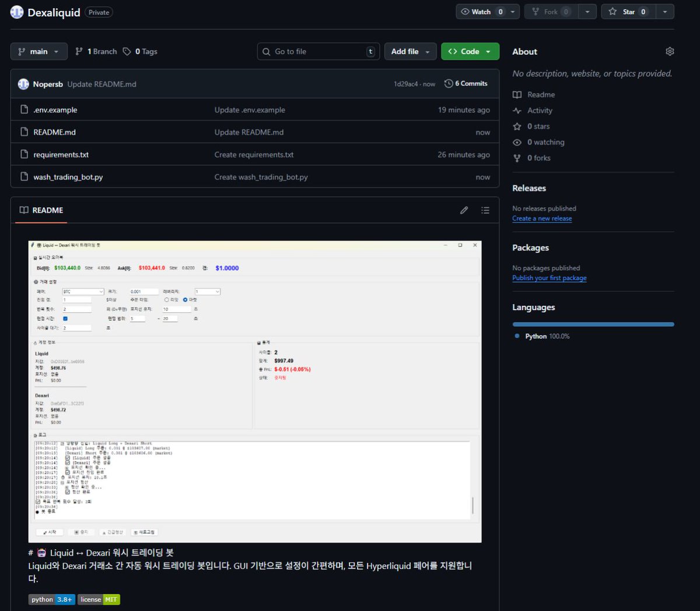The height and width of the screenshot is (611, 700).
Task: Open the requirements.txt file
Action: point(61,155)
